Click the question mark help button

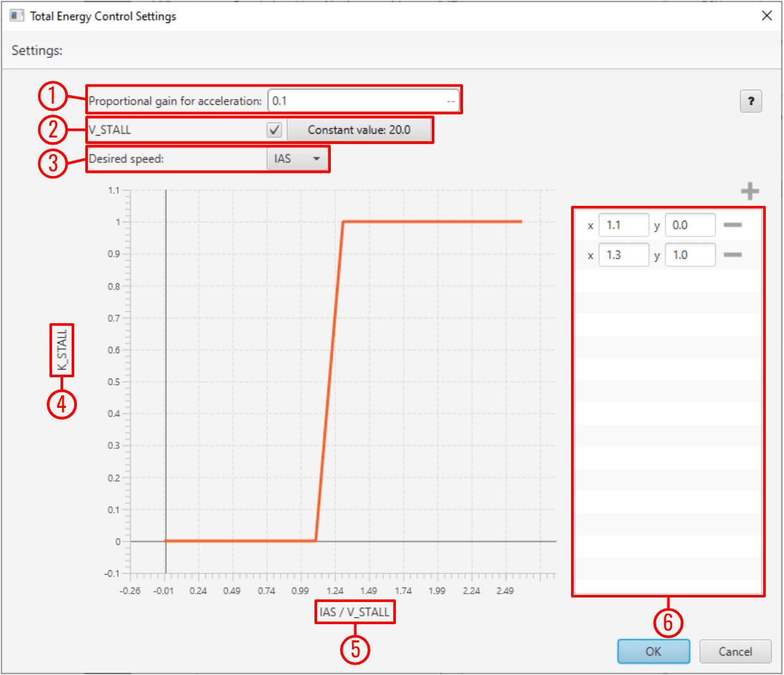pos(751,102)
